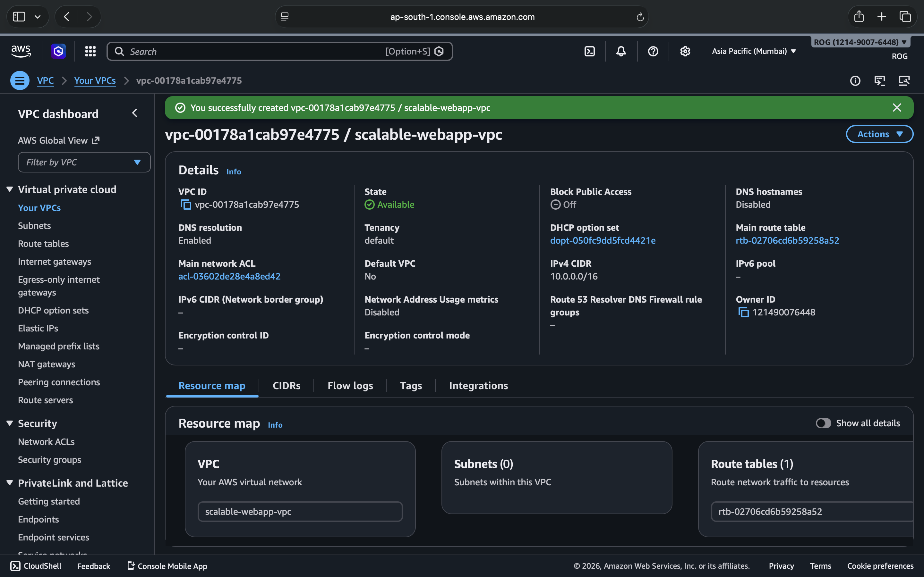This screenshot has width=924, height=577.
Task: Collapse the Security section in sidebar
Action: coord(10,423)
